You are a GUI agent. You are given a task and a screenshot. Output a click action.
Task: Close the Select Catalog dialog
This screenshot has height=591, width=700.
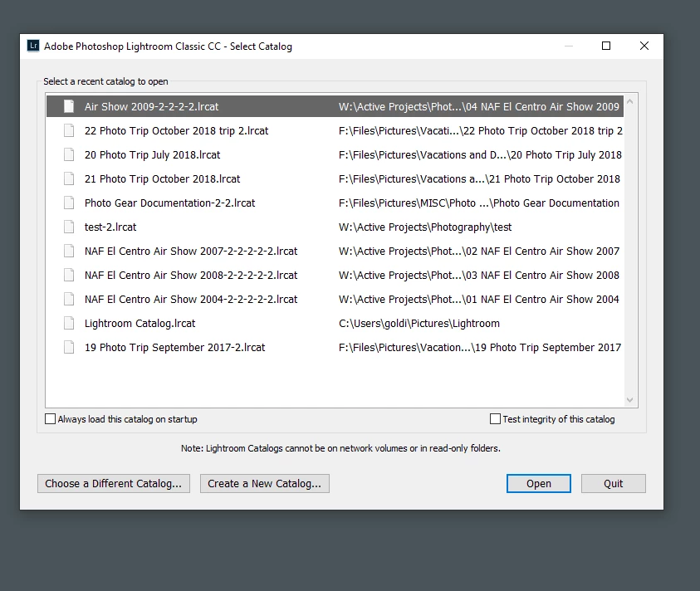644,46
